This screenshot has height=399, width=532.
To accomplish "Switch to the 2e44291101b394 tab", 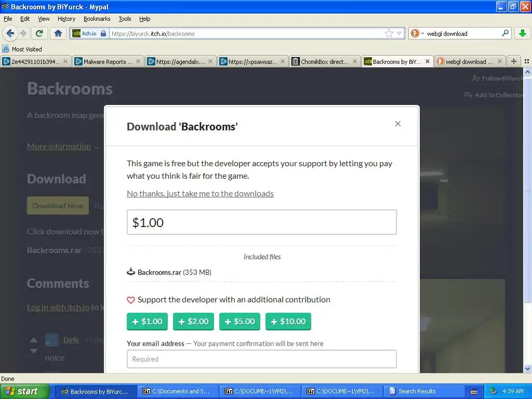I will (x=36, y=61).
